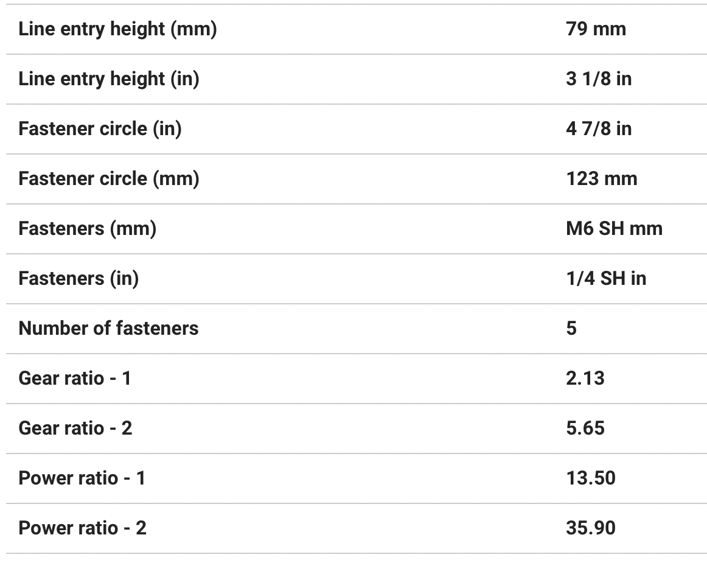Image resolution: width=707 pixels, height=588 pixels.
Task: Select the M6 SH mm value
Action: [613, 229]
